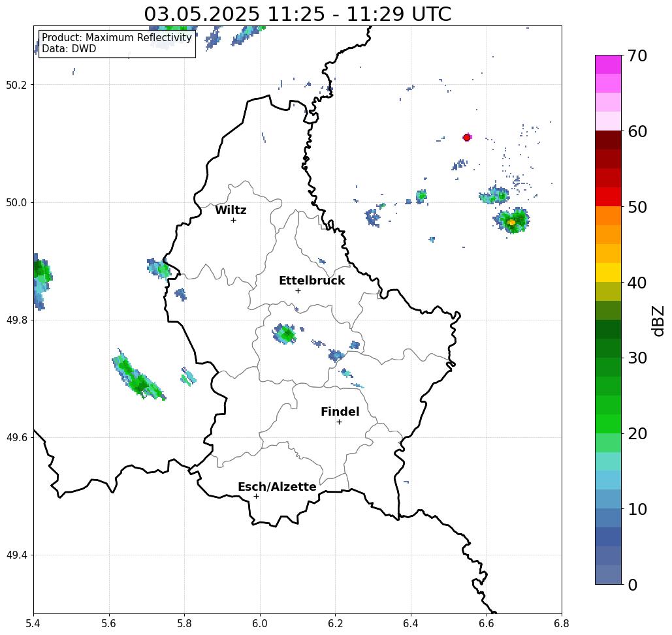Click the longitude label 5.8
The image size is (672, 635).
[184, 623]
